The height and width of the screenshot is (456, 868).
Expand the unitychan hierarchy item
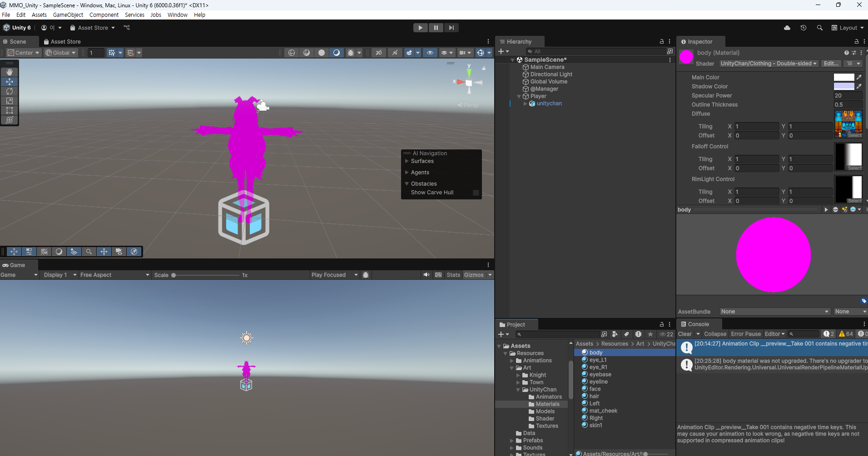(526, 104)
